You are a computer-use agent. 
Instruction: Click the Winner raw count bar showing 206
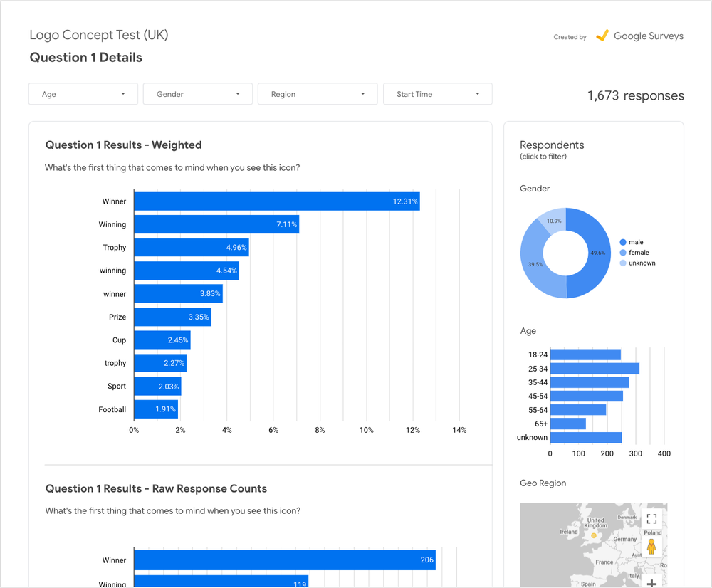[285, 560]
